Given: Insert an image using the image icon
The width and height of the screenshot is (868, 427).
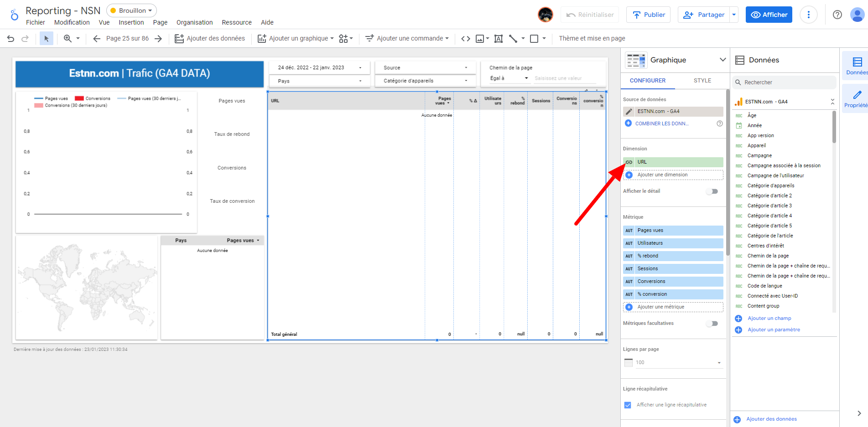Looking at the screenshot, I should tap(480, 39).
